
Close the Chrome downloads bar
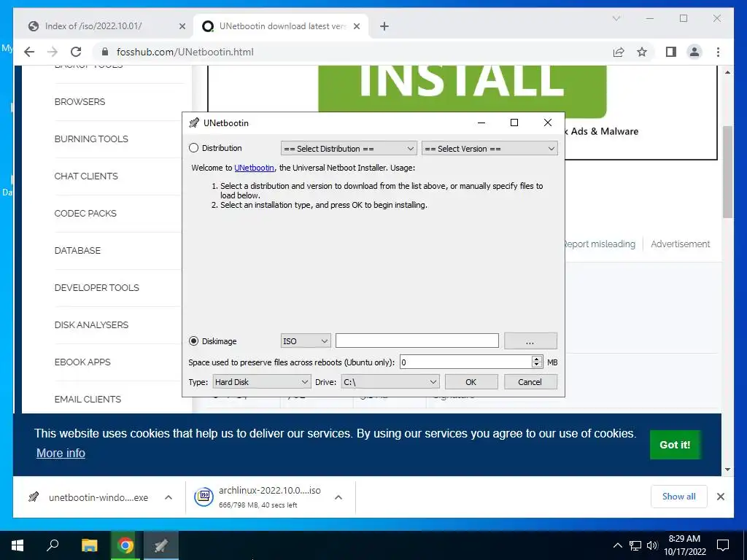click(x=720, y=497)
